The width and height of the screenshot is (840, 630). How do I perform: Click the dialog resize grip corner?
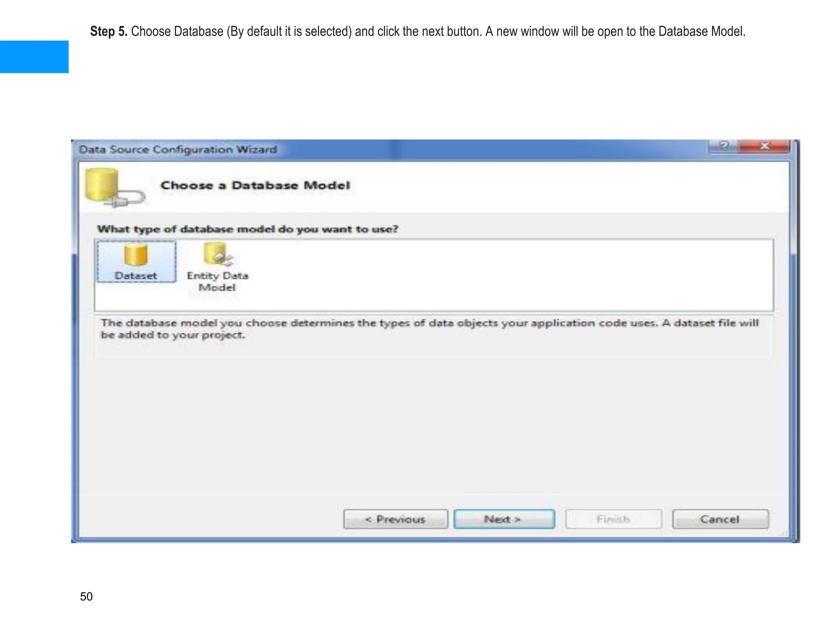point(784,534)
